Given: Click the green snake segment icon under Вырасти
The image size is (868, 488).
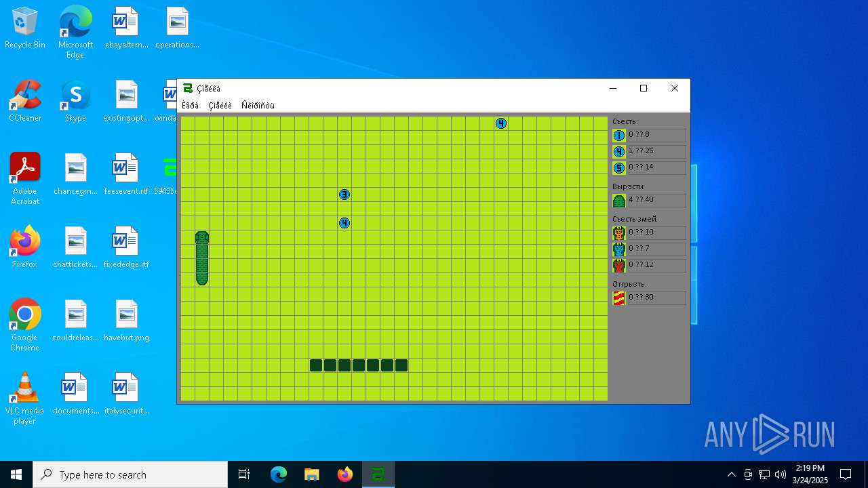Looking at the screenshot, I should [x=619, y=201].
